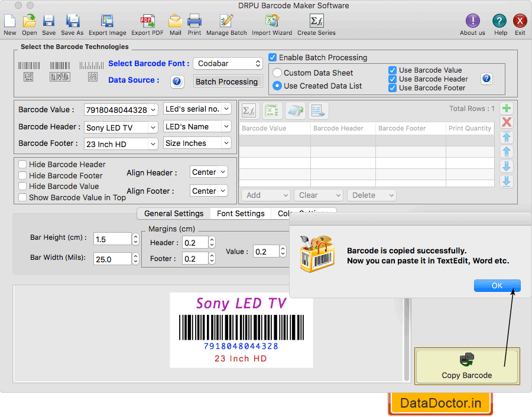Uncheck Use Barcode Footer
Image resolution: width=532 pixels, height=417 pixels.
tap(393, 87)
